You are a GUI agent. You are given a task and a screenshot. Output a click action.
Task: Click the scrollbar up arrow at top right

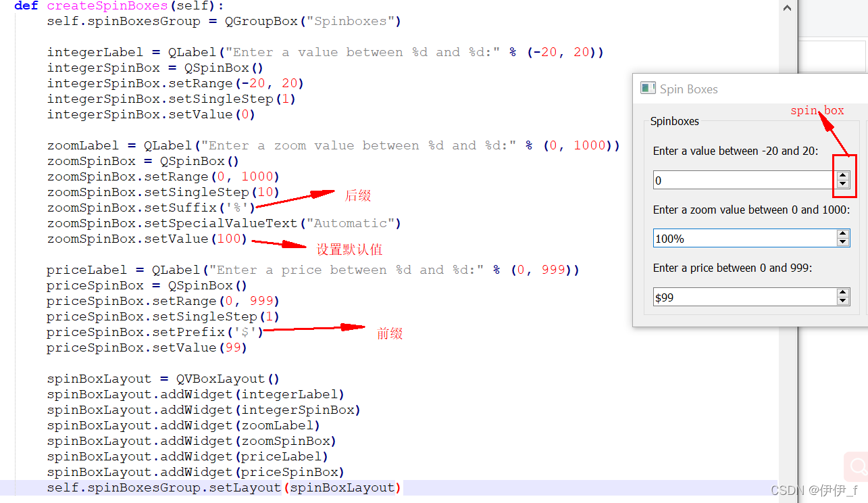pyautogui.click(x=788, y=7)
